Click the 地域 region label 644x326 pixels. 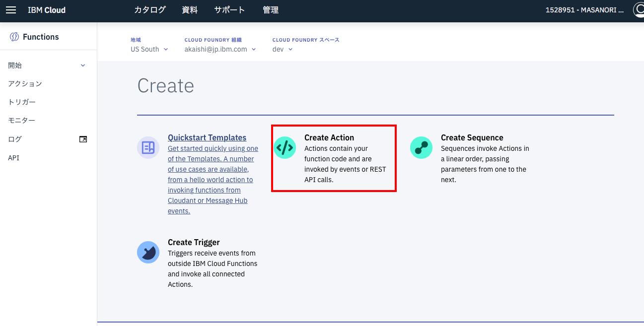pyautogui.click(x=136, y=40)
